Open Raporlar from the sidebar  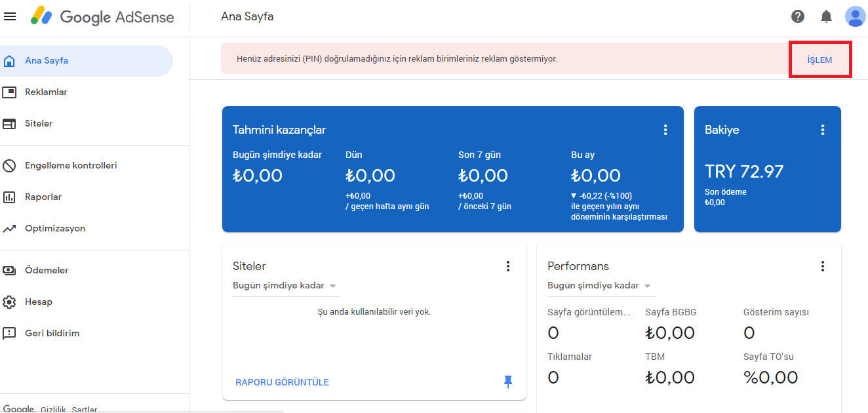(x=43, y=197)
